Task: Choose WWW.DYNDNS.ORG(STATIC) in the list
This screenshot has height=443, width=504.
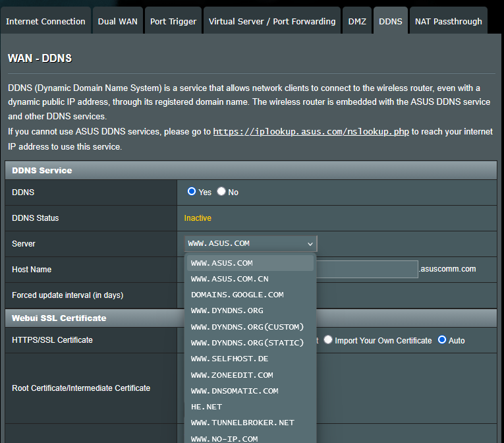Action: click(x=247, y=343)
